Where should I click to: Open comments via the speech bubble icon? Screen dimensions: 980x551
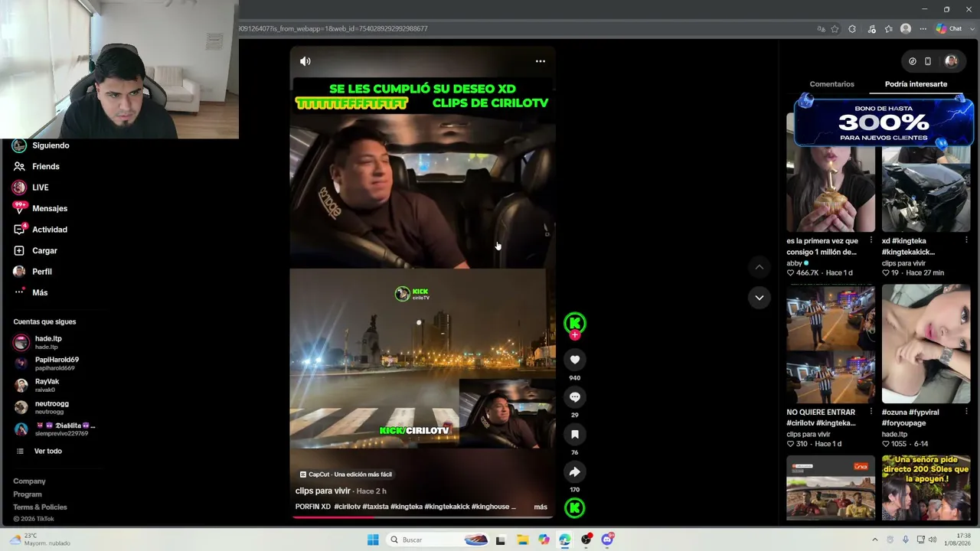575,397
